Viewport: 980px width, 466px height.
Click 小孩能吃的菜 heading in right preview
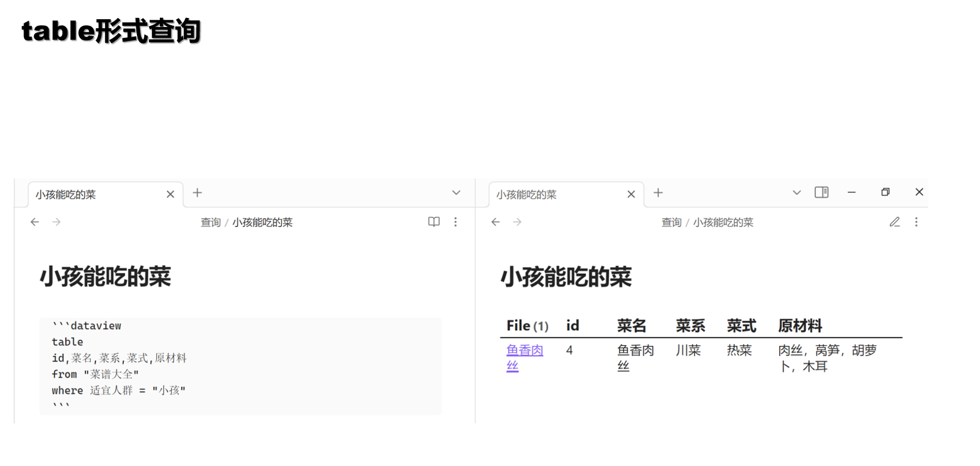click(566, 277)
